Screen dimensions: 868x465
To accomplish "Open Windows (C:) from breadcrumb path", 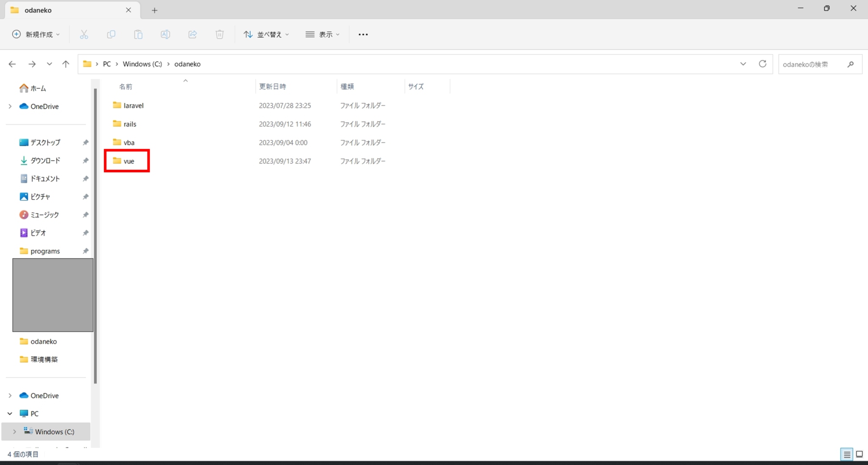I will (142, 64).
